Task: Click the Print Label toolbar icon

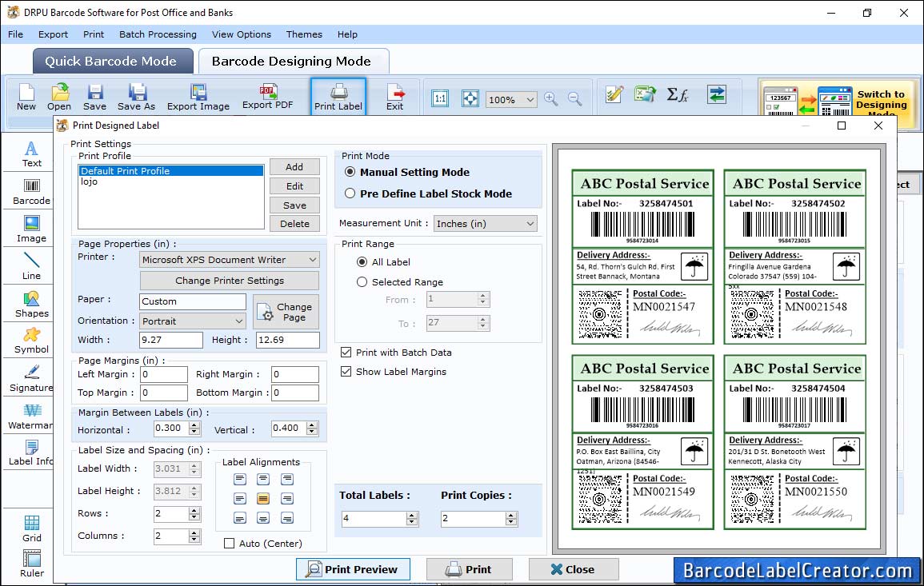Action: coord(338,98)
